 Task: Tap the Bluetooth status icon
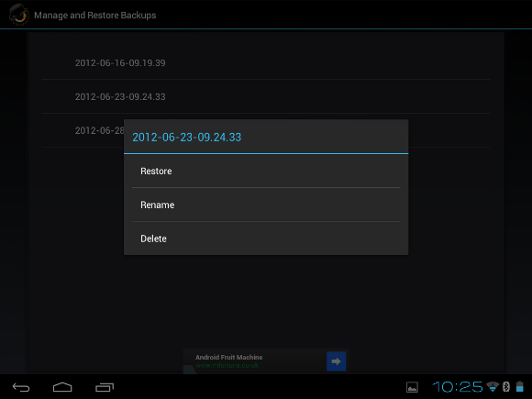pyautogui.click(x=506, y=386)
